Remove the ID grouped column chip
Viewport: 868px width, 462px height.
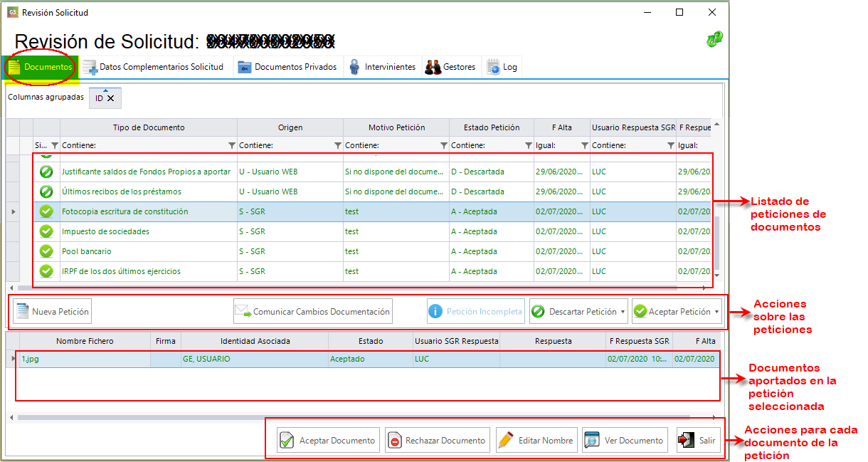(110, 98)
